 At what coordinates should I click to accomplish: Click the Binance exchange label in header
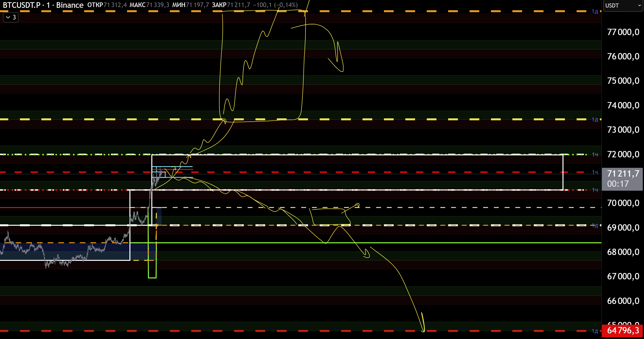70,5
